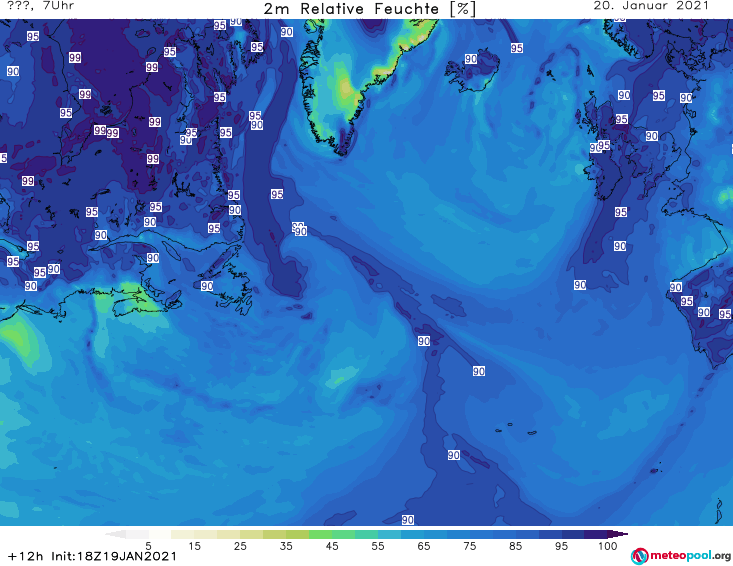Pick the pale grey legend swatch left of 5
733x566 pixels.
pos(137,534)
